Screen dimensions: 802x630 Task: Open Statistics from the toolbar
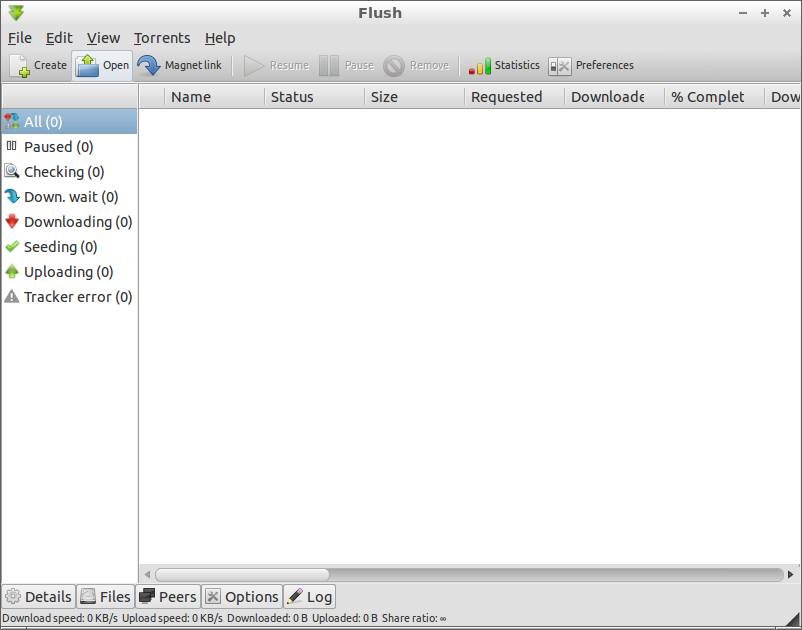pyautogui.click(x=504, y=65)
